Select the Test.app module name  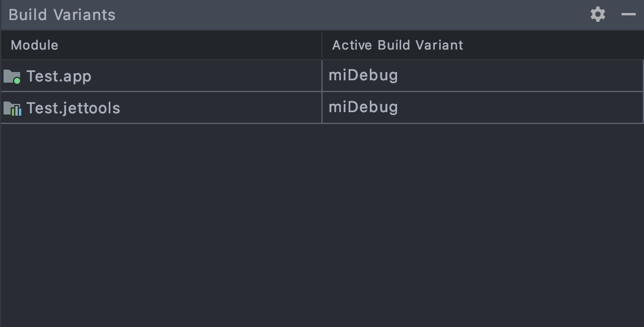click(58, 76)
